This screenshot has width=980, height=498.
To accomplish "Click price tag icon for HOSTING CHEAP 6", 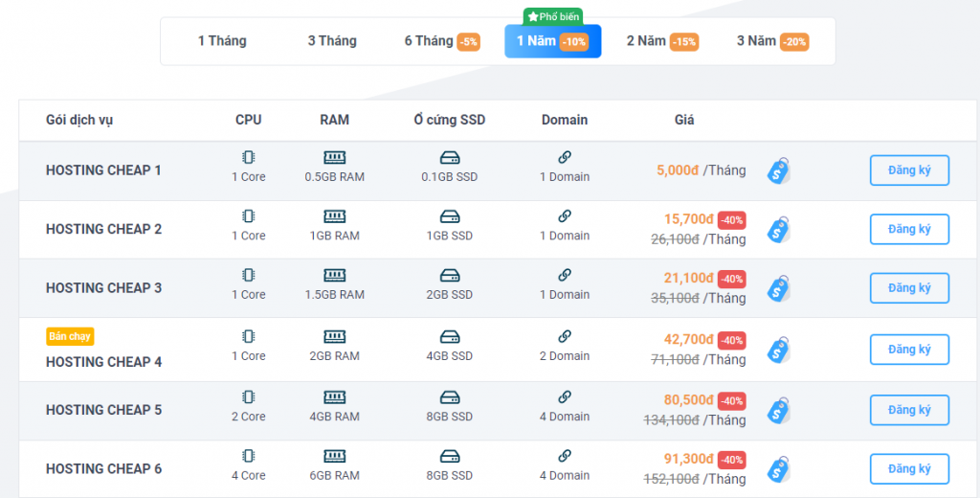I will coord(778,469).
